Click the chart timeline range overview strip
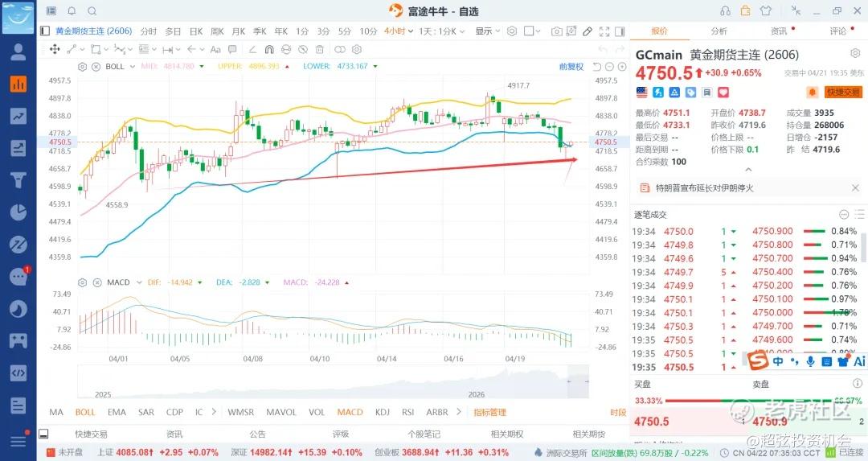This screenshot has height=461, width=868. (x=334, y=382)
